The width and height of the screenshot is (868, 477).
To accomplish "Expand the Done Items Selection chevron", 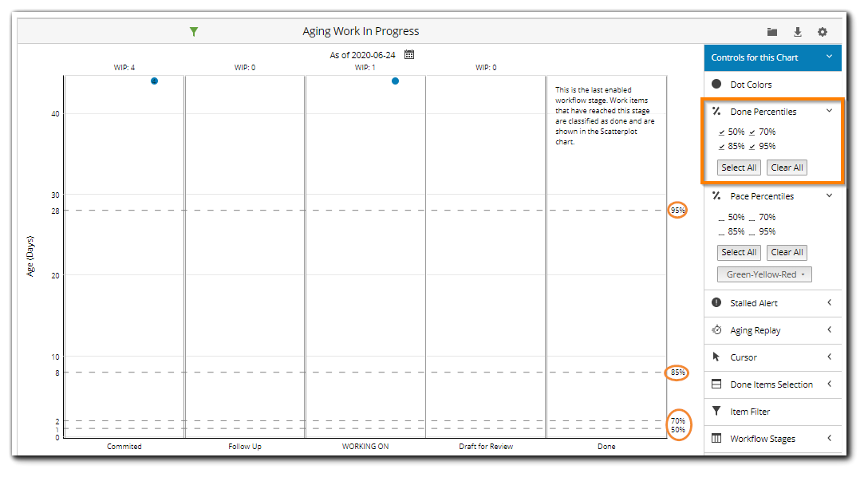I will (829, 384).
